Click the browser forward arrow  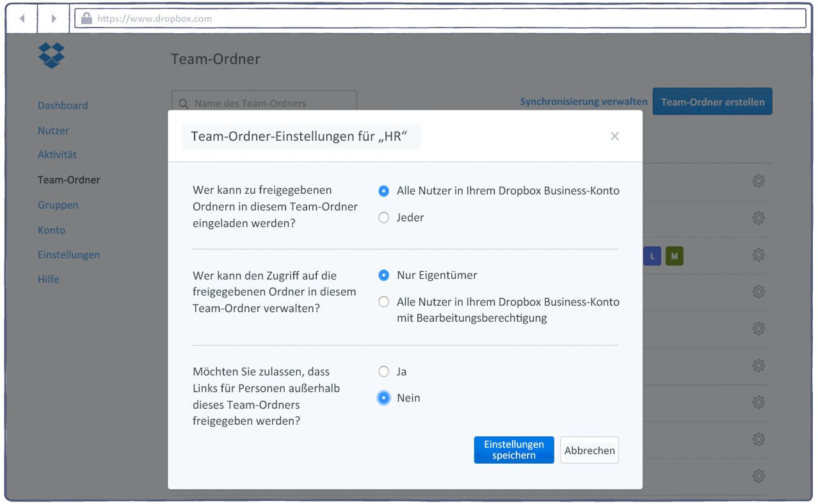pyautogui.click(x=54, y=19)
